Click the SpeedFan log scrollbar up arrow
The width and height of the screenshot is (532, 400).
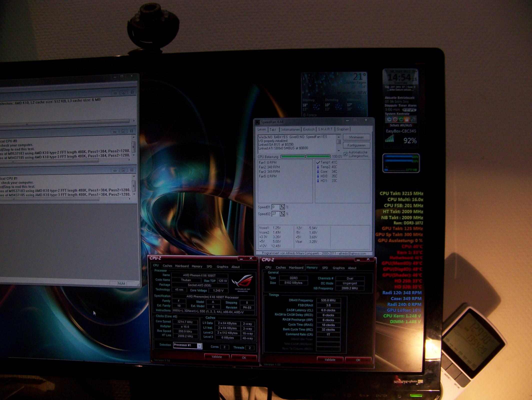[x=339, y=137]
